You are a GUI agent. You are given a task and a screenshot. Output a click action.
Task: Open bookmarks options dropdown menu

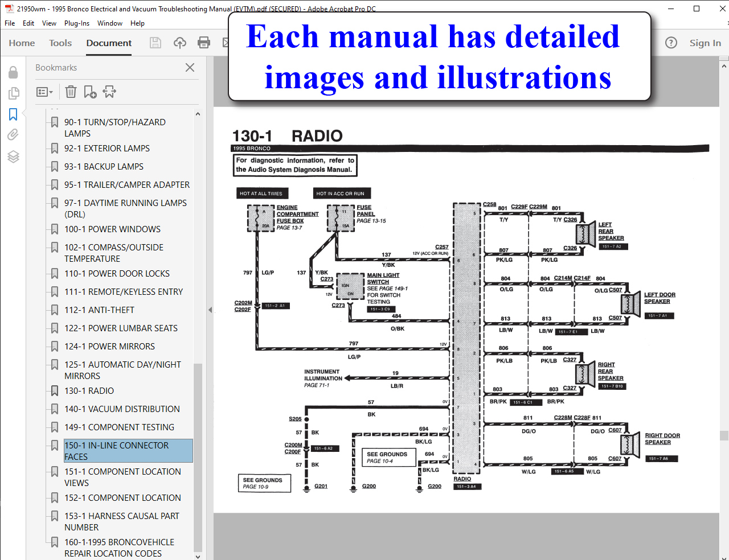[x=44, y=92]
